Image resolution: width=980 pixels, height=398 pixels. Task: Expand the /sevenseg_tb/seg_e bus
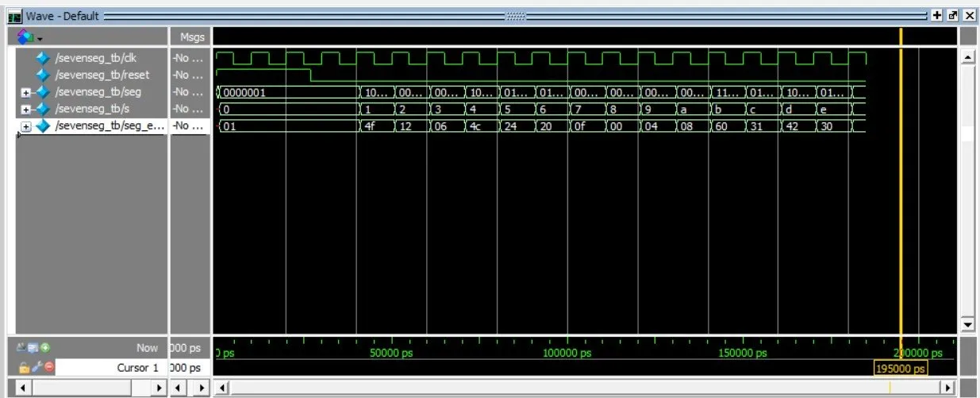tap(26, 127)
